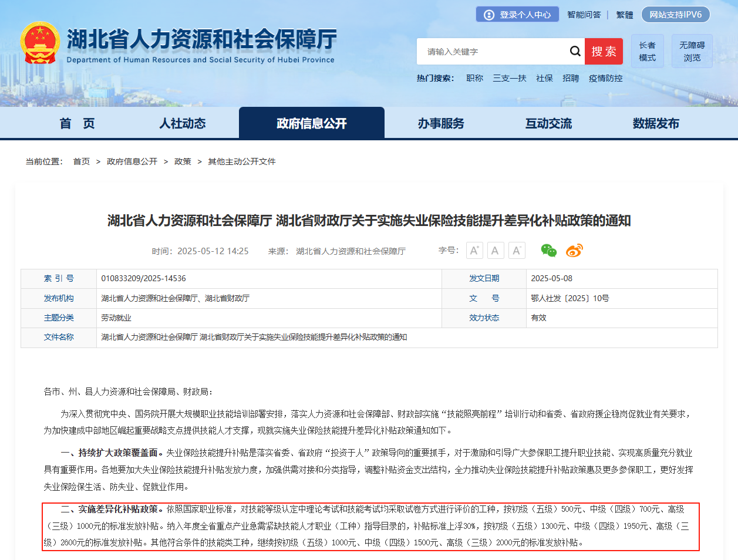Open the 人社动态 navigation tab
Image resolution: width=738 pixels, height=560 pixels.
(x=183, y=123)
